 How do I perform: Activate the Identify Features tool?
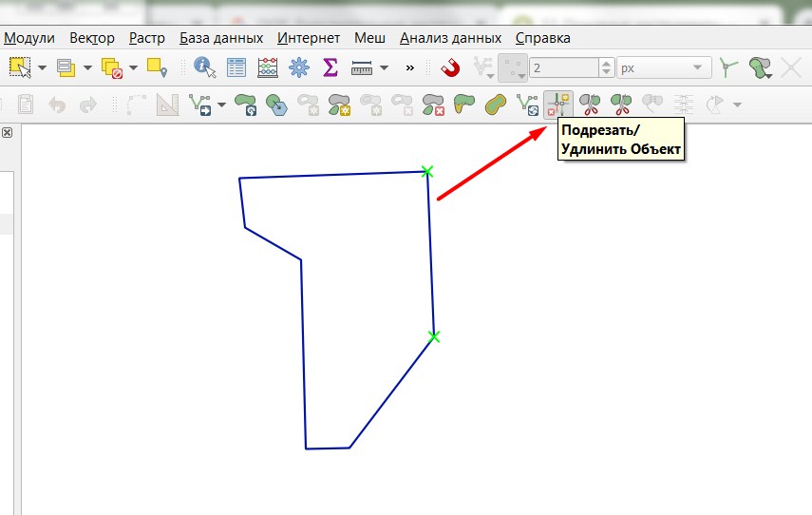click(204, 67)
